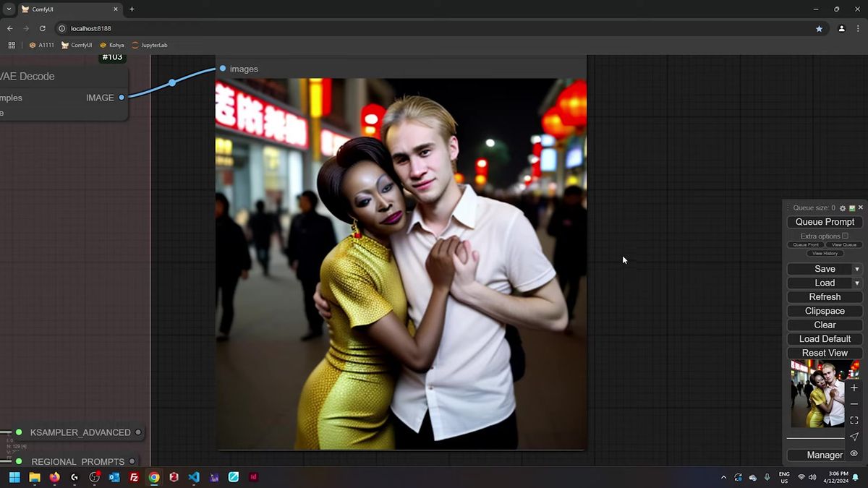Open the Kohya bookmark
This screenshot has width=868, height=488.
point(112,45)
